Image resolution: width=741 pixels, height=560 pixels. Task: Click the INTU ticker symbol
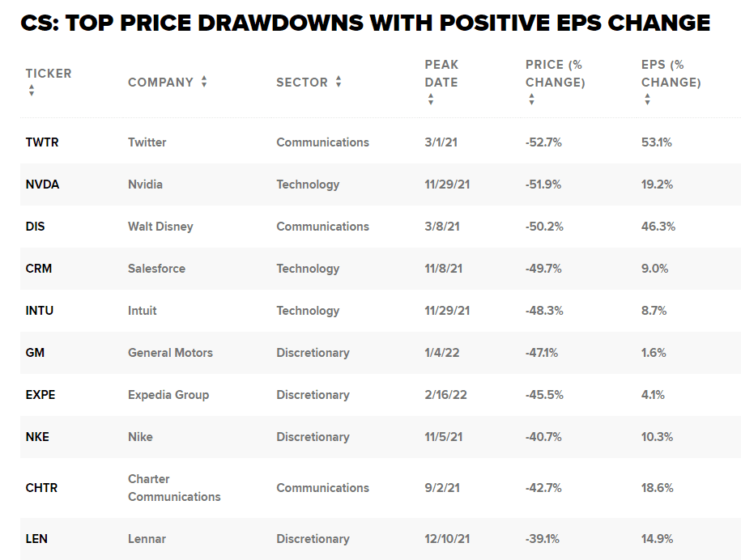click(39, 311)
